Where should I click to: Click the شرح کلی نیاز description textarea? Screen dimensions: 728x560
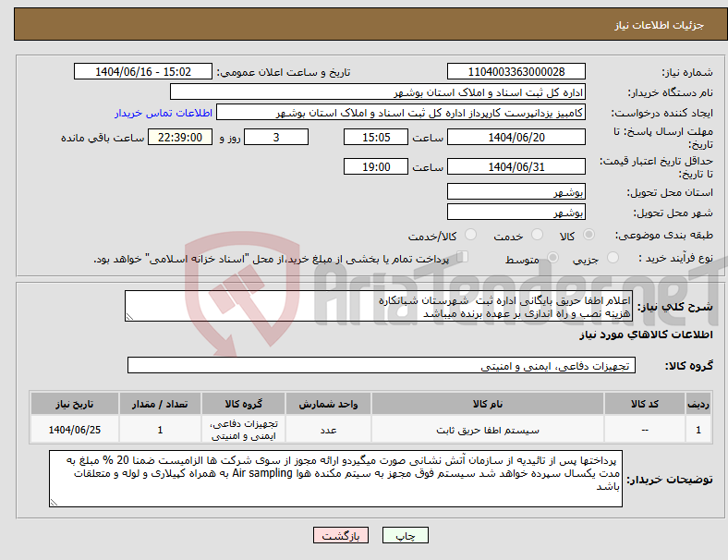click(x=379, y=306)
